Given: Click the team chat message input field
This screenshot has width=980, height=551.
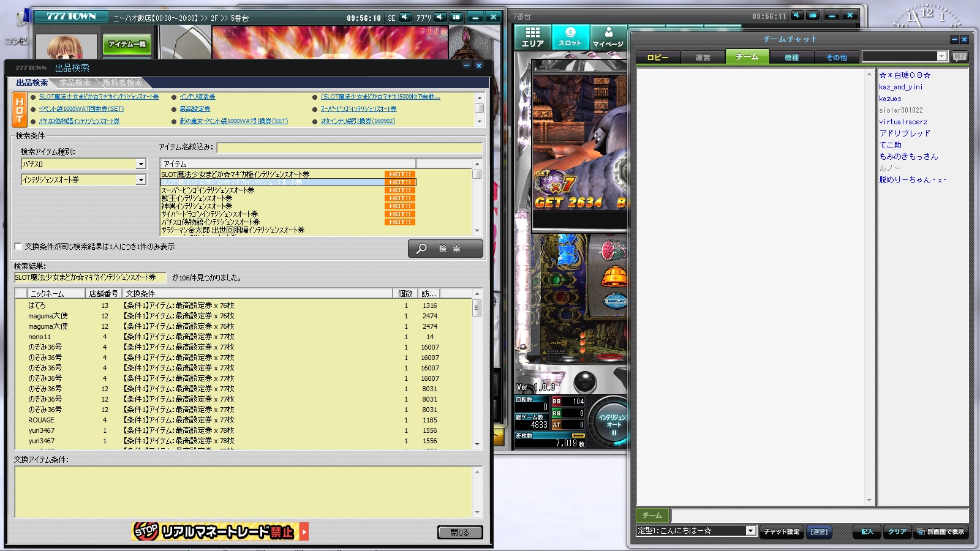Looking at the screenshot, I should point(820,515).
